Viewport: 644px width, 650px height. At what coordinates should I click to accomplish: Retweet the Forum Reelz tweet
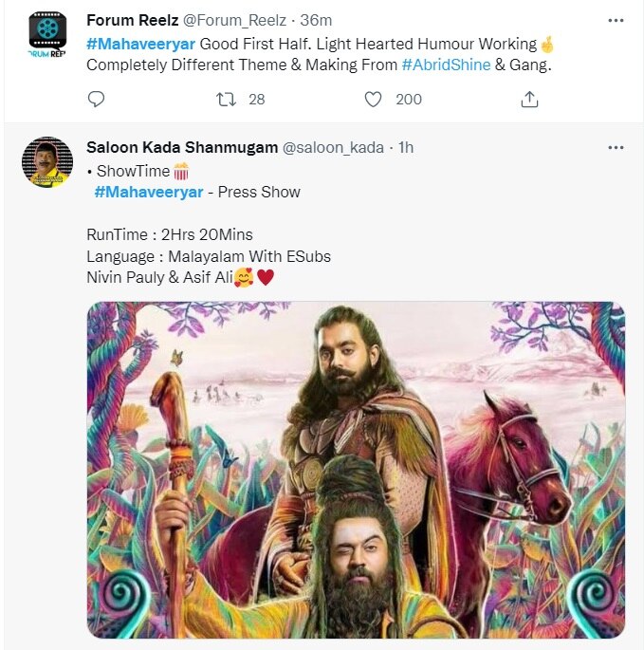(x=227, y=99)
